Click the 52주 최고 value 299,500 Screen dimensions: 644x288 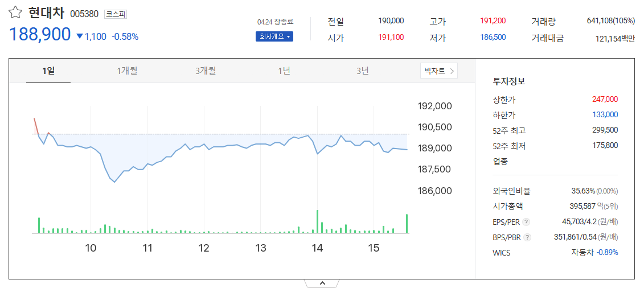605,130
